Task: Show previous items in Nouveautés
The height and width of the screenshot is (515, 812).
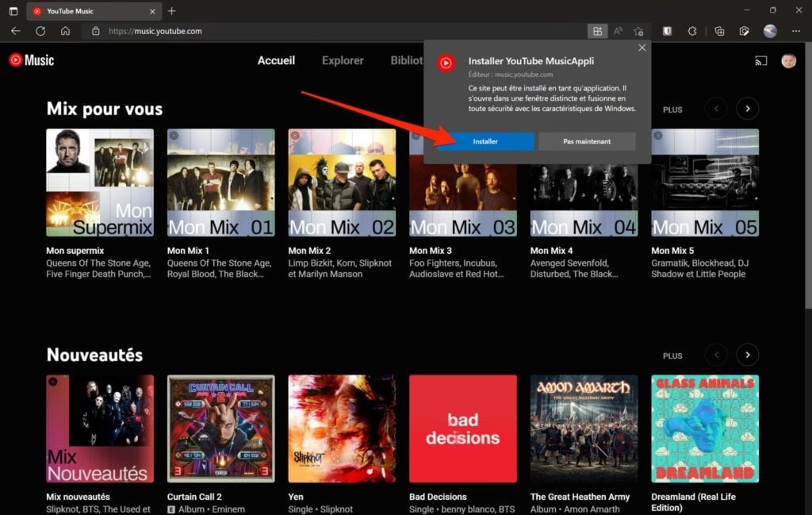Action: click(x=716, y=355)
